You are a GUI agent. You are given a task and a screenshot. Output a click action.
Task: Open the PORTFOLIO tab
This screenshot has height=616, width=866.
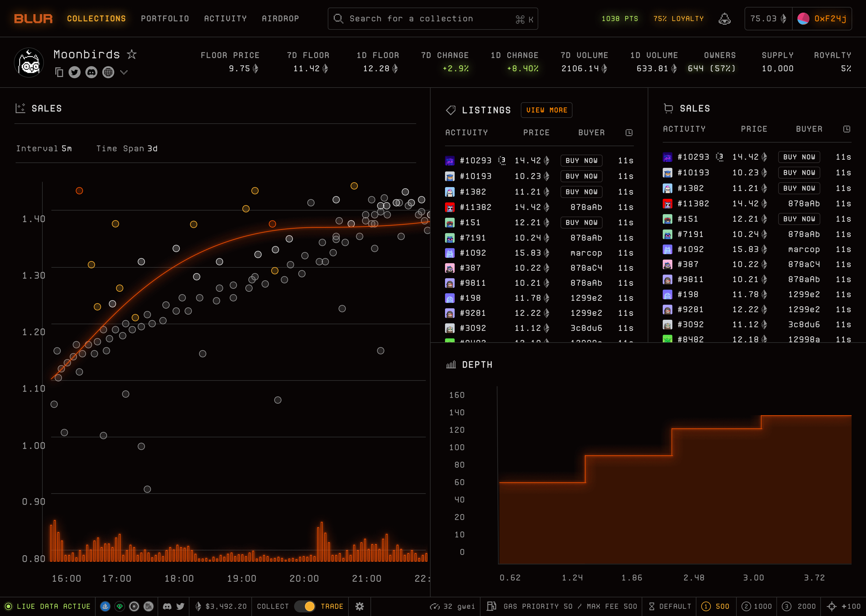point(165,19)
